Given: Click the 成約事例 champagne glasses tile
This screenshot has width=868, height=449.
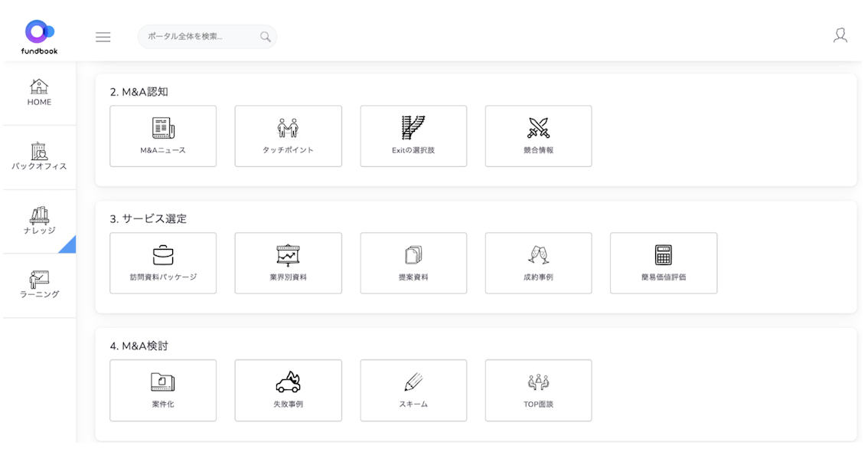Looking at the screenshot, I should (539, 264).
